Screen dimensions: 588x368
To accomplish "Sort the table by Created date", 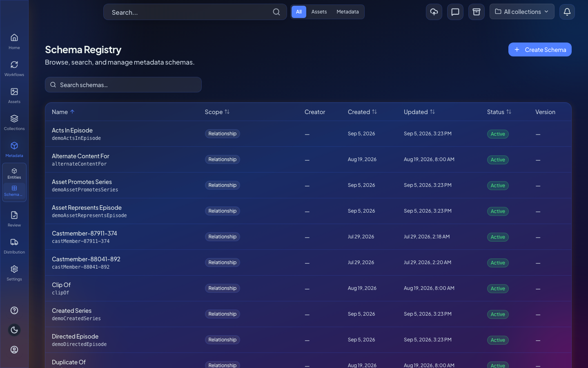I will (363, 112).
